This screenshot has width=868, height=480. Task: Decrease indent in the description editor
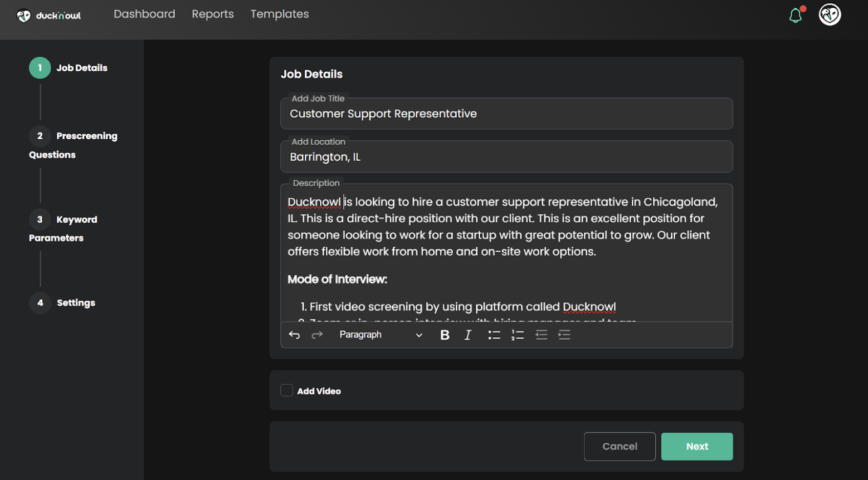coord(541,335)
